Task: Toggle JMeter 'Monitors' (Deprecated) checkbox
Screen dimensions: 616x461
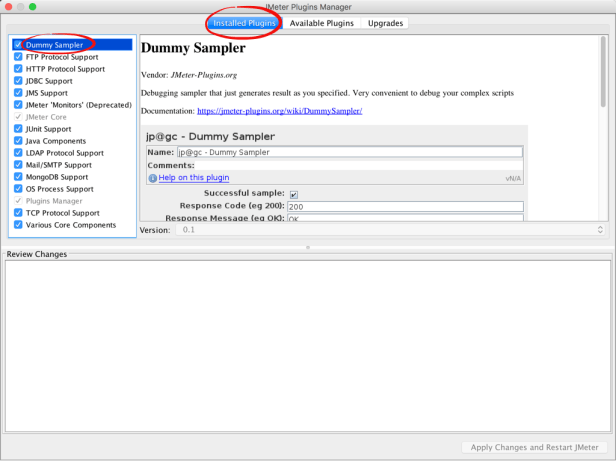Action: (18, 105)
